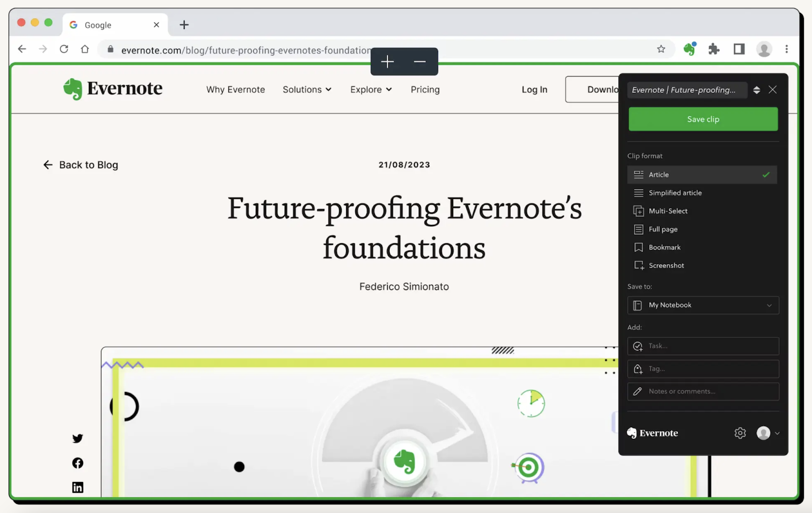
Task: Share the article on Facebook
Action: [x=78, y=463]
